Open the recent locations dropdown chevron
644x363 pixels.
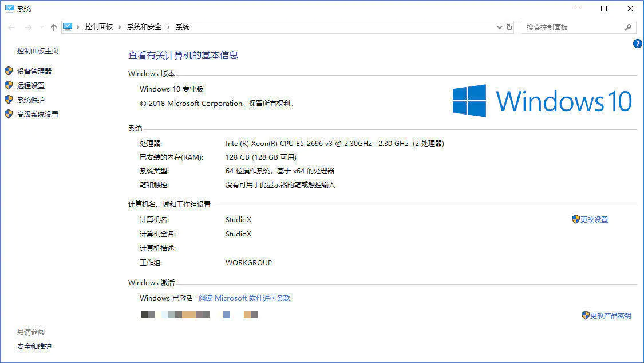(41, 27)
